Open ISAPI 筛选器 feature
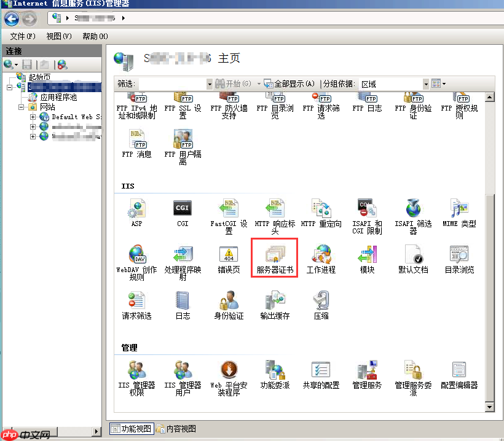The width and height of the screenshot is (504, 441). coord(413,216)
